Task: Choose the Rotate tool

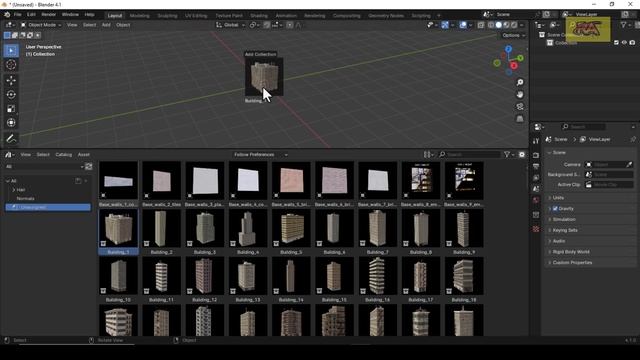Action: (11, 95)
